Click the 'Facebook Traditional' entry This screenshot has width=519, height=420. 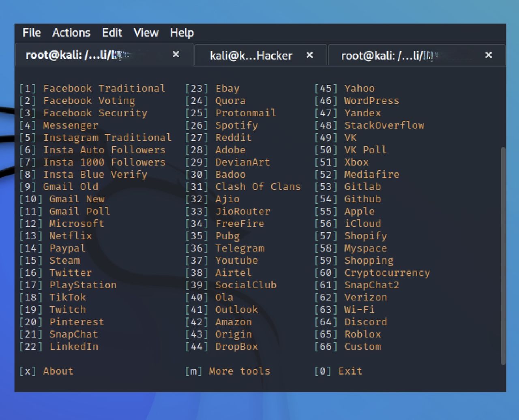tap(104, 88)
